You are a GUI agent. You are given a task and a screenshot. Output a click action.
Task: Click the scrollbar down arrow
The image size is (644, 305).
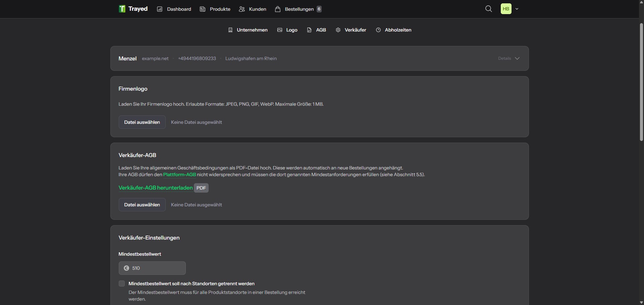(x=641, y=303)
